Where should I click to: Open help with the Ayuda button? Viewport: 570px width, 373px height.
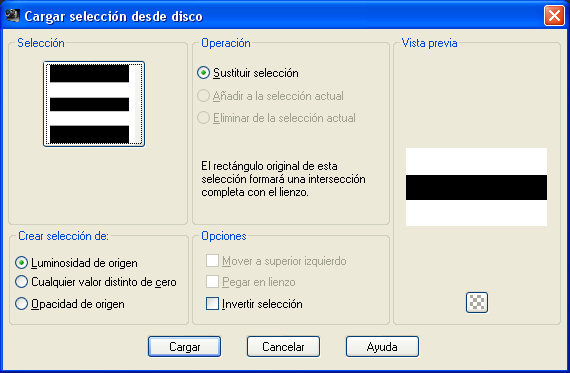[x=382, y=346]
